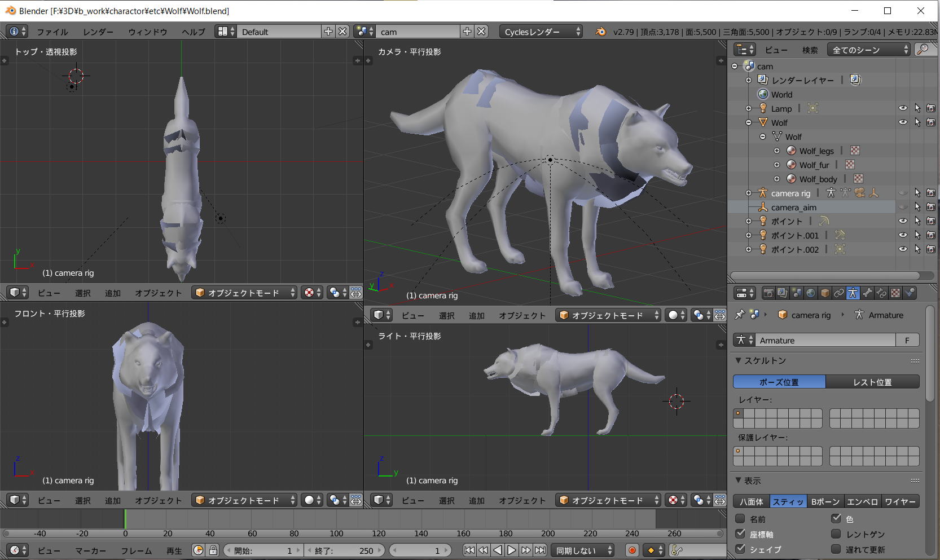Open the Render properties camera tab
940x560 pixels.
point(768,293)
